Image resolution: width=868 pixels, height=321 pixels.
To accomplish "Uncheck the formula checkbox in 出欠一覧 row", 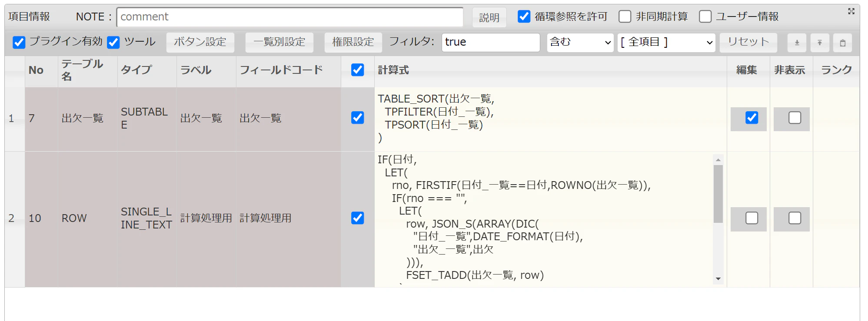I will [x=357, y=118].
